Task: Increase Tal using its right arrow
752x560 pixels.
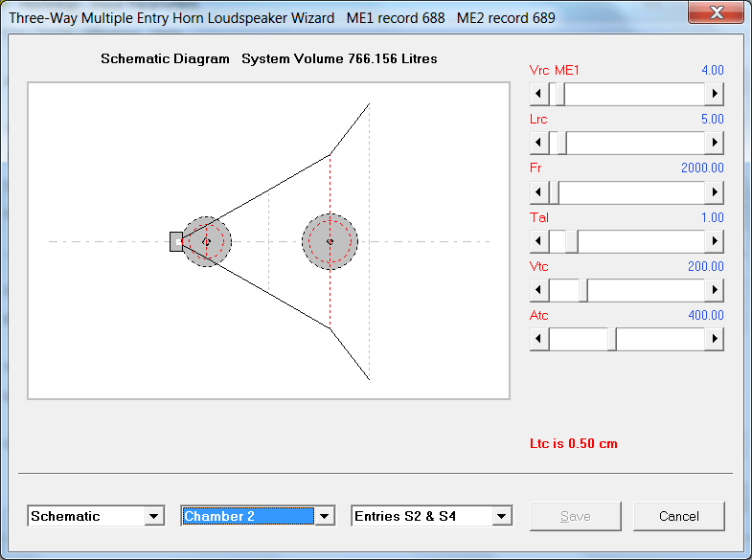Action: [x=714, y=241]
